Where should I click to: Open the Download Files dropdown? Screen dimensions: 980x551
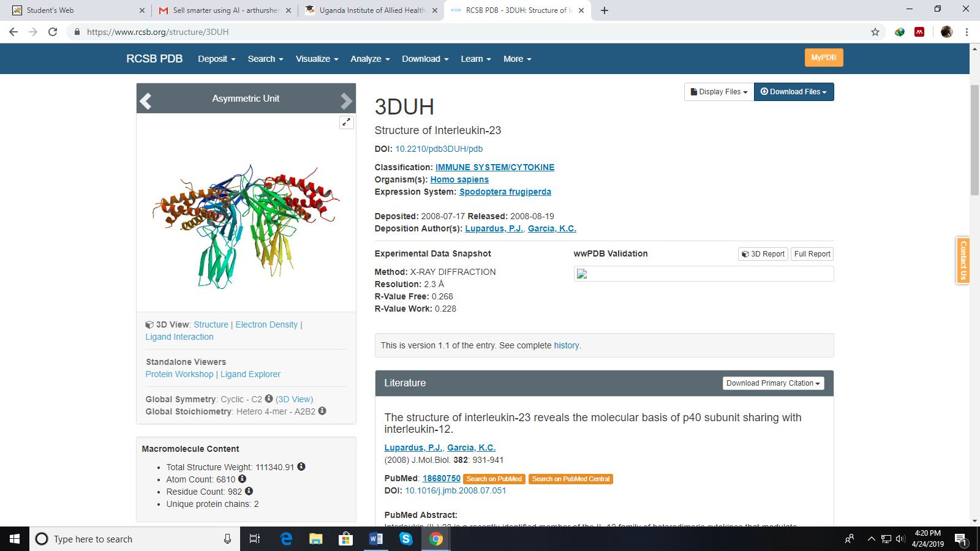click(794, 92)
